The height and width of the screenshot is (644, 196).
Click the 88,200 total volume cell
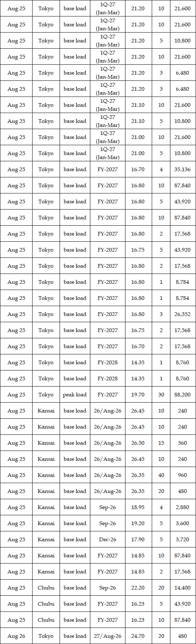182,395
